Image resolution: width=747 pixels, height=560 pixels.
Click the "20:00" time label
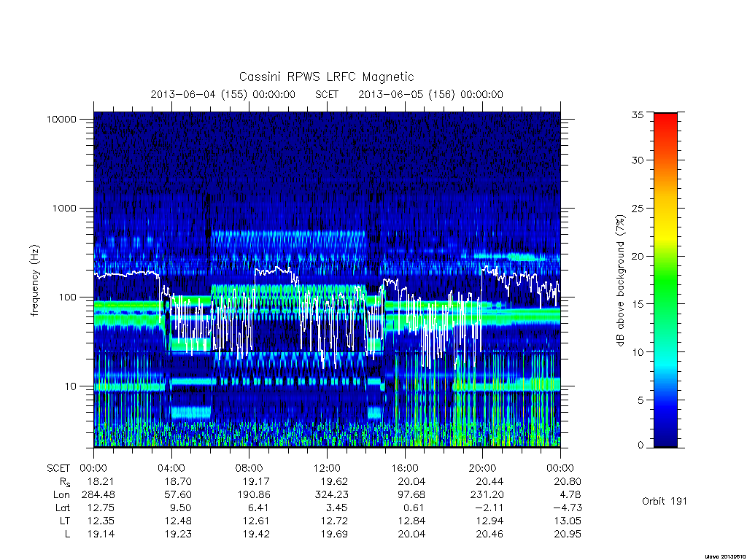pyautogui.click(x=482, y=468)
